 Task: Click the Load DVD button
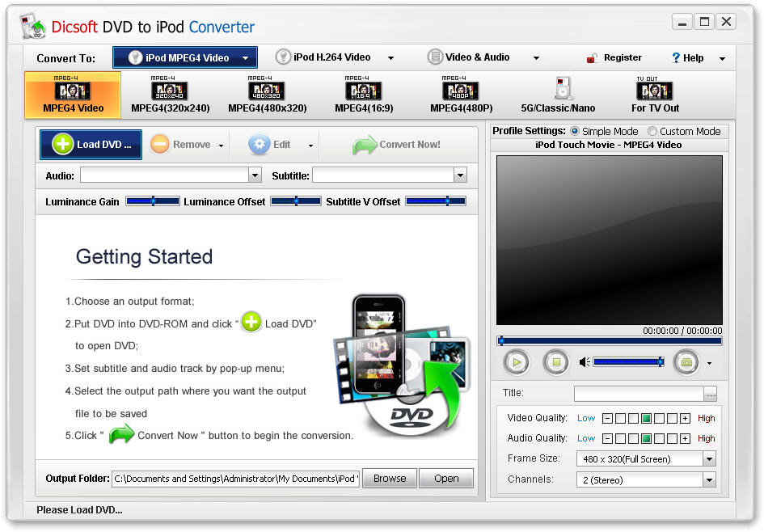pyautogui.click(x=91, y=144)
